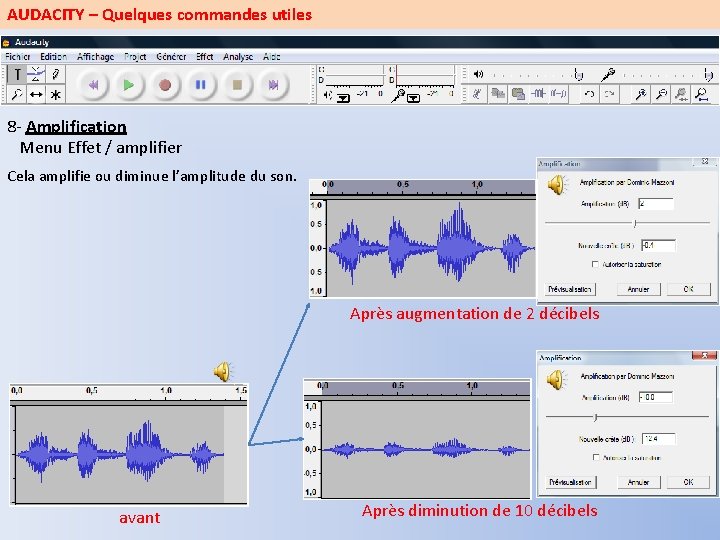Check 'Autoriser la saturation' in the 2 dB dialog

coord(595,264)
